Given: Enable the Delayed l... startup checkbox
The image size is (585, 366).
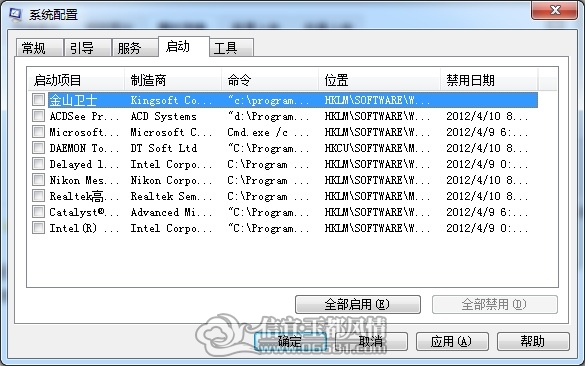Looking at the screenshot, I should [38, 164].
